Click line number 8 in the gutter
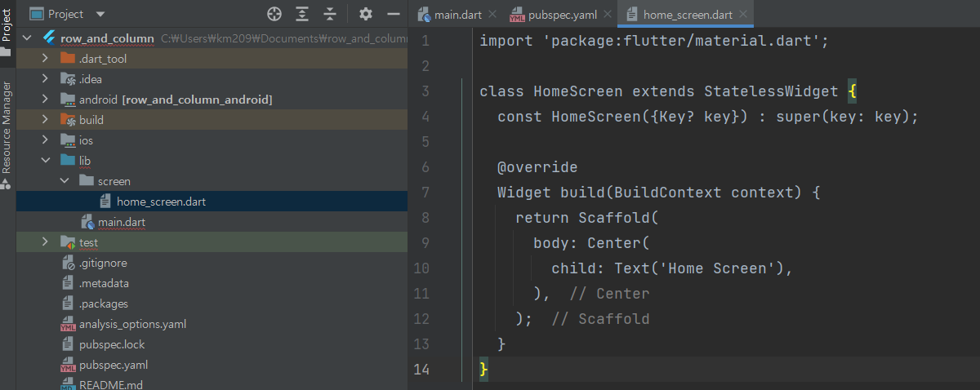The width and height of the screenshot is (980, 390). coord(421,218)
